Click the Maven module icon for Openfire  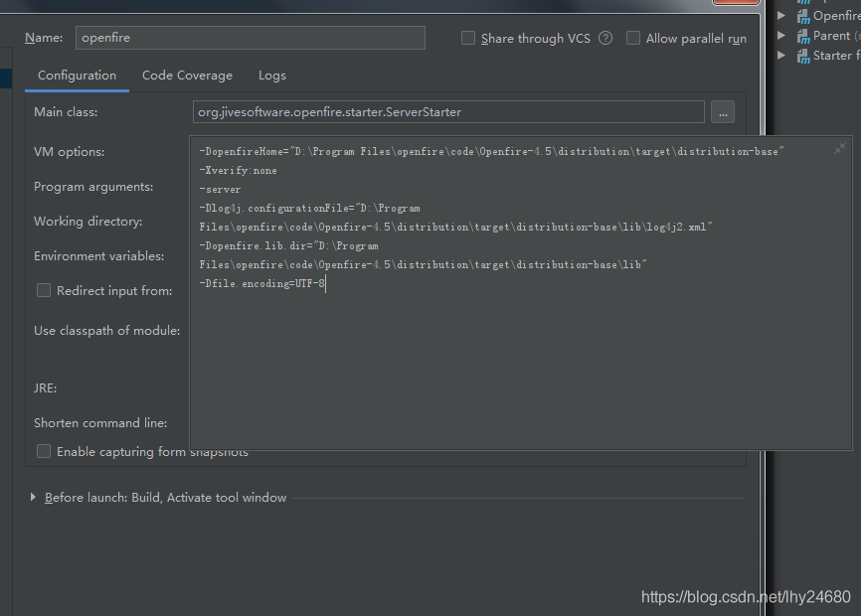coord(802,16)
